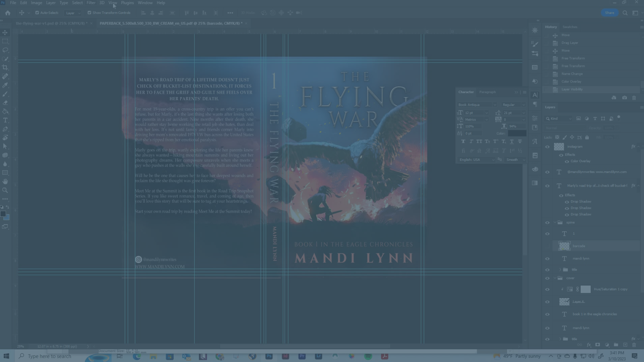This screenshot has height=362, width=644.
Task: Click the barcode layer thumbnail
Action: 564,246
